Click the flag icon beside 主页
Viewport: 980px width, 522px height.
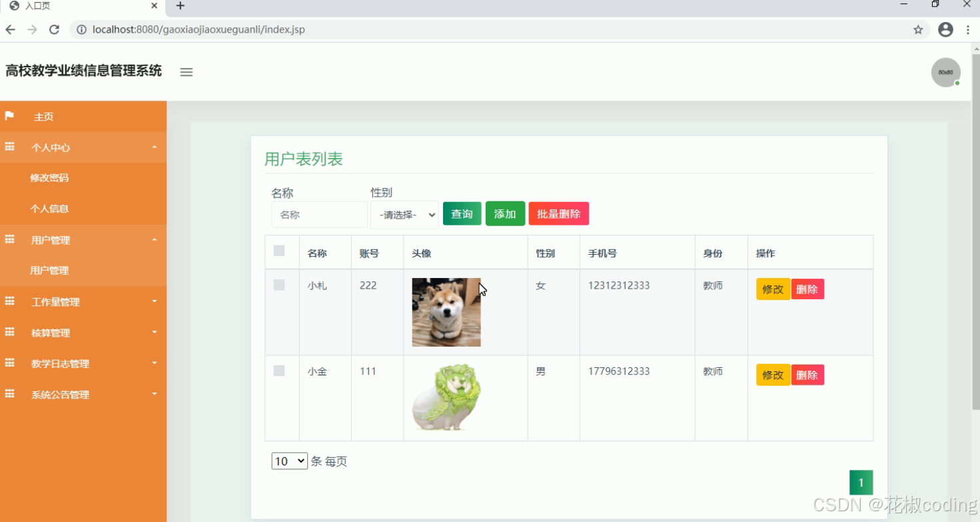point(9,116)
